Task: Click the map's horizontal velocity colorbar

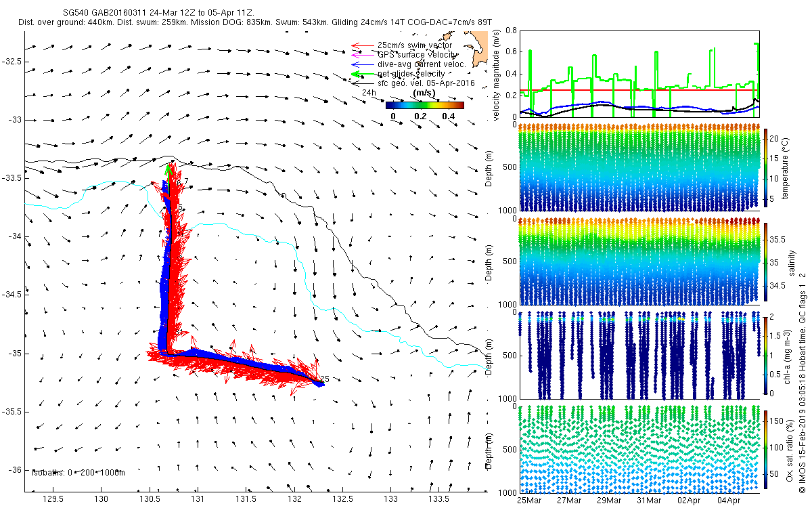Action: (x=425, y=105)
